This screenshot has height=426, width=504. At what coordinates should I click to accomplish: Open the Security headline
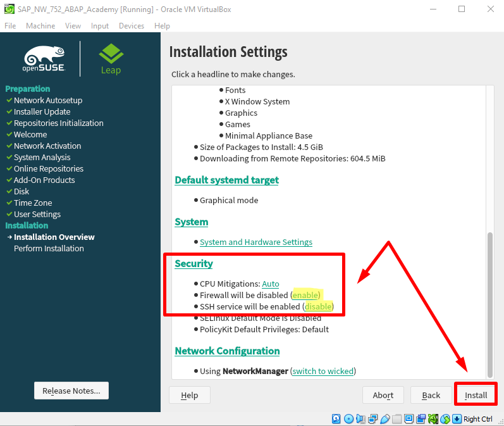194,263
